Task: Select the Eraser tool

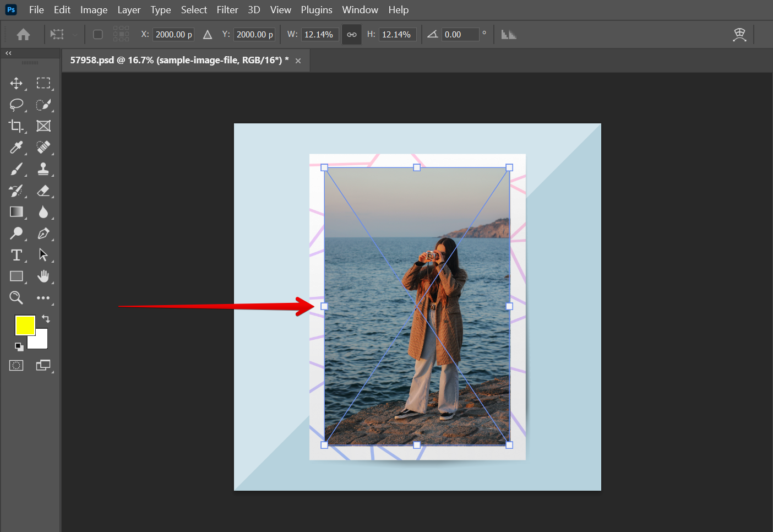Action: [x=43, y=191]
